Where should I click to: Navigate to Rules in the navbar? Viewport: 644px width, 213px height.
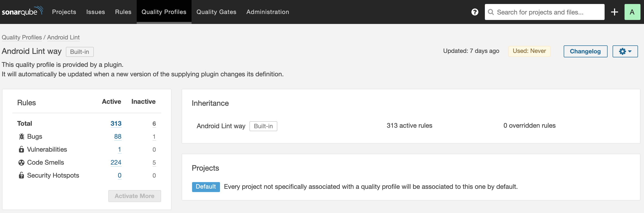click(123, 12)
